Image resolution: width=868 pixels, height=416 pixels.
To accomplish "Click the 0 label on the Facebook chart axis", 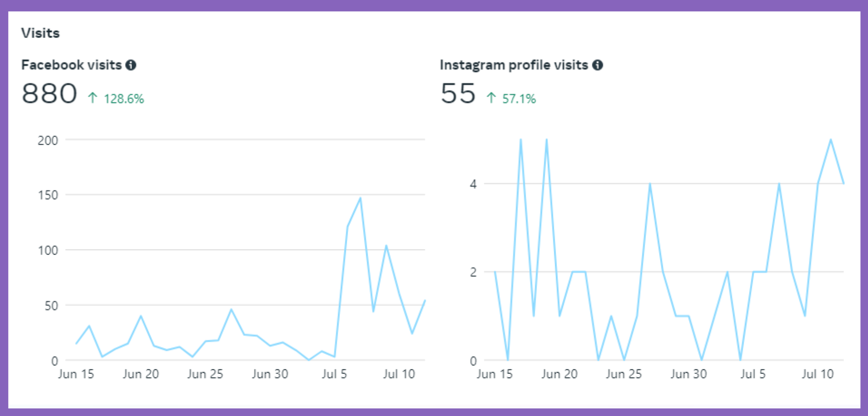I will coord(55,361).
